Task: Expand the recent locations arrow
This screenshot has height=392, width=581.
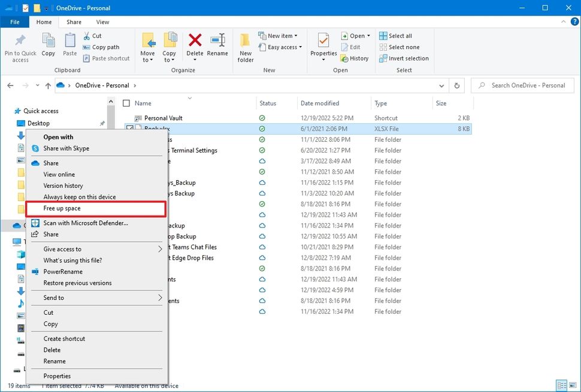Action: (37, 86)
